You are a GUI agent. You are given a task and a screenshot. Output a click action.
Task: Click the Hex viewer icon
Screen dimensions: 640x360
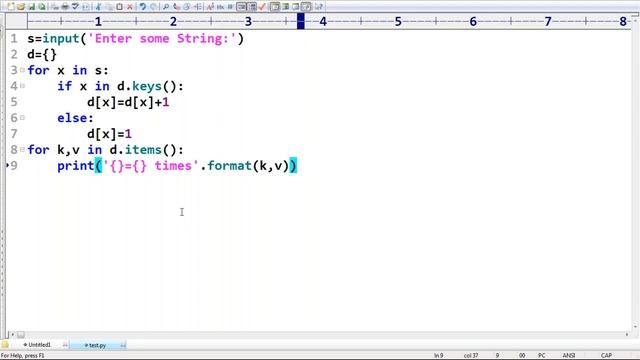point(220,7)
